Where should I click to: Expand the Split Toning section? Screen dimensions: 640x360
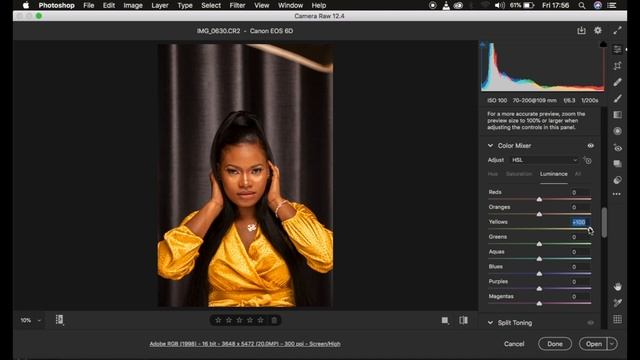490,323
